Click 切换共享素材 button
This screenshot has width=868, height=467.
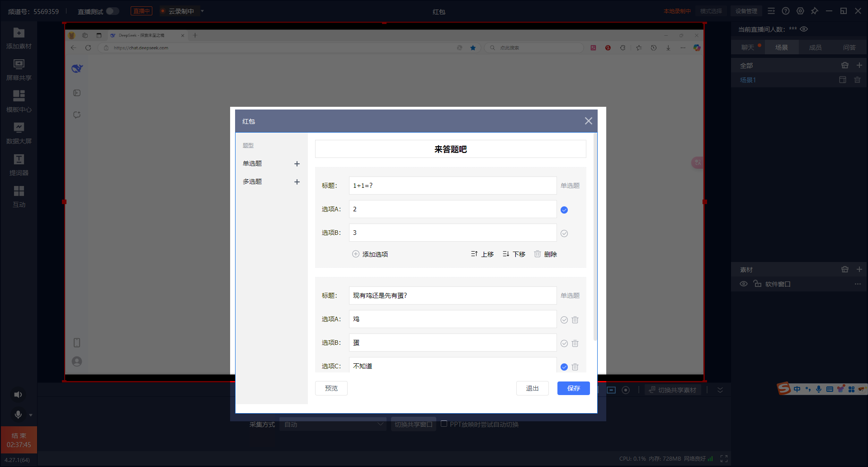pyautogui.click(x=673, y=390)
